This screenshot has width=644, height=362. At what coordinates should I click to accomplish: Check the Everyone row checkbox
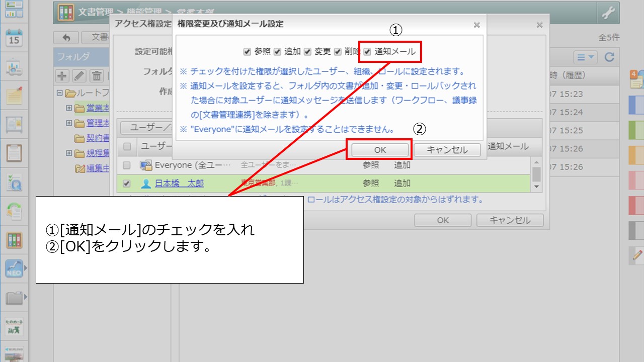pyautogui.click(x=127, y=165)
